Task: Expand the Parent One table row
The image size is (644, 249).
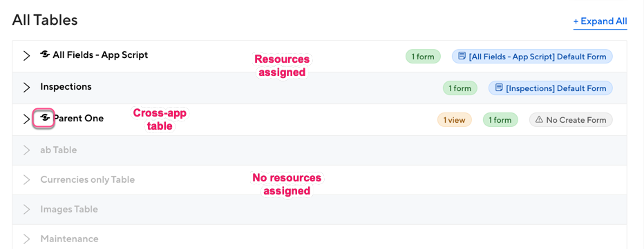Action: click(x=27, y=119)
